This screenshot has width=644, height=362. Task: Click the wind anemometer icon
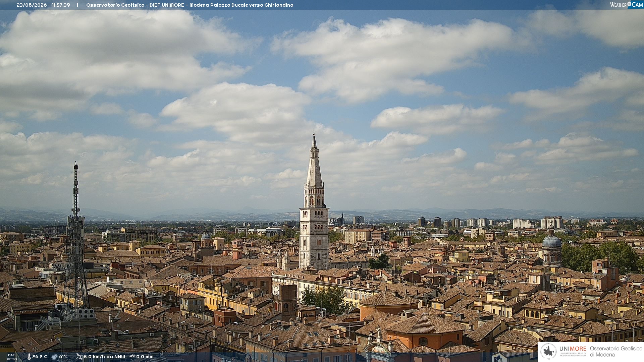coord(79,357)
